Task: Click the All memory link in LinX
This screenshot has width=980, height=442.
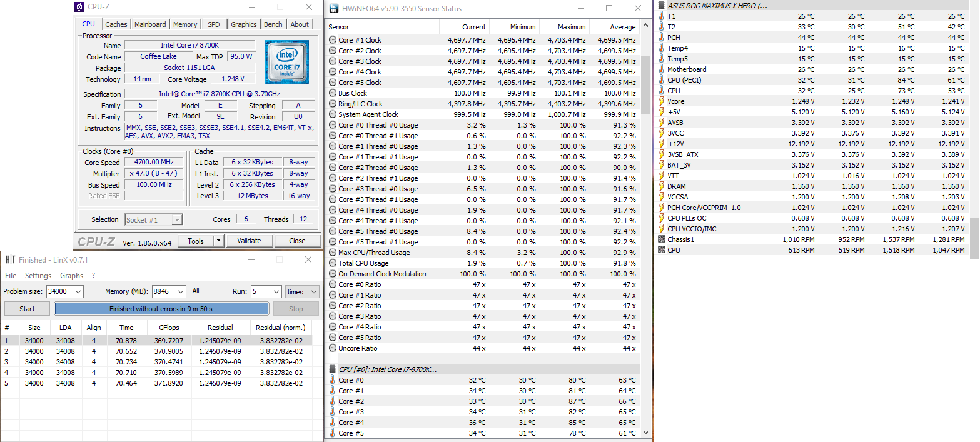Action: point(196,291)
